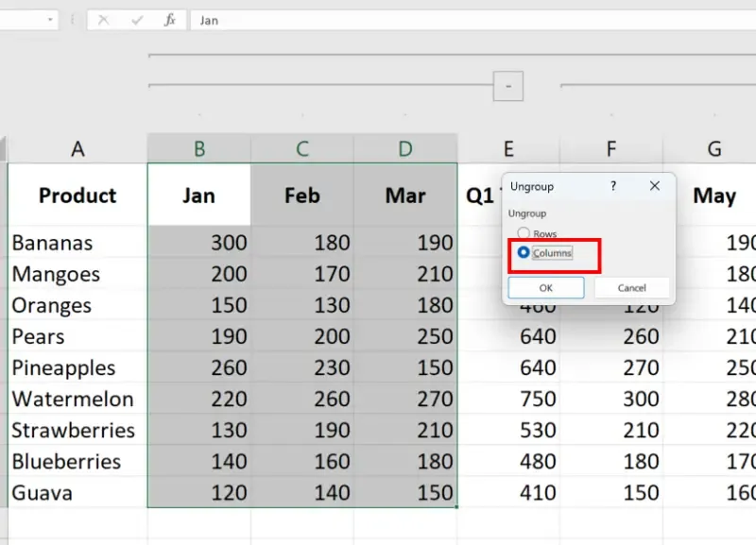Select column E header
Image resolution: width=756 pixels, height=545 pixels.
pos(508,149)
